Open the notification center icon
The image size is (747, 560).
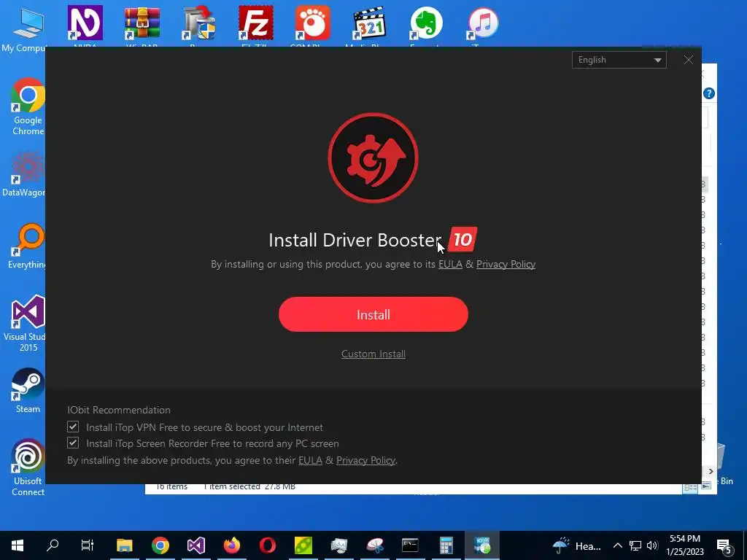click(724, 545)
